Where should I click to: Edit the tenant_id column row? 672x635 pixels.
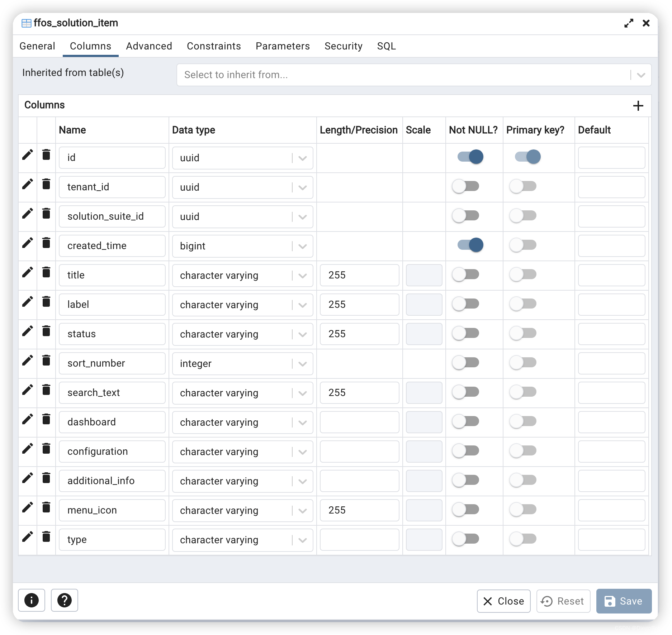point(28,184)
